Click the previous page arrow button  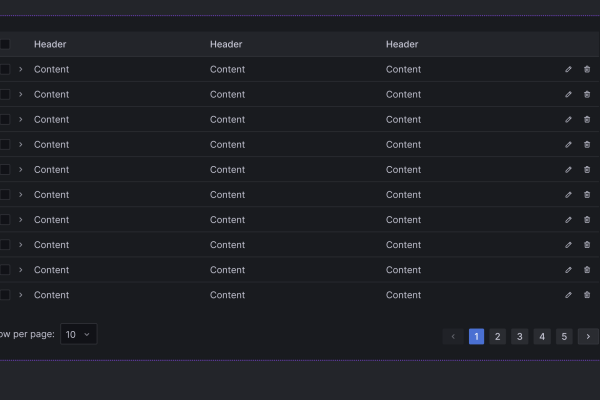tap(454, 336)
